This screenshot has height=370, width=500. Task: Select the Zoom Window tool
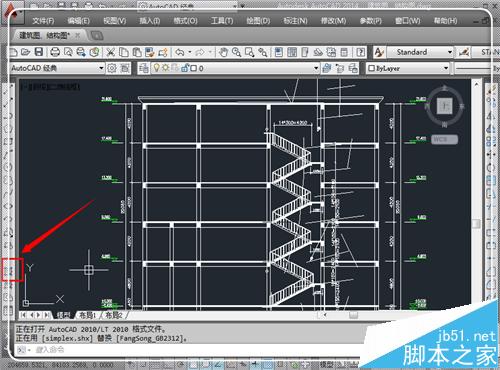pos(249,52)
